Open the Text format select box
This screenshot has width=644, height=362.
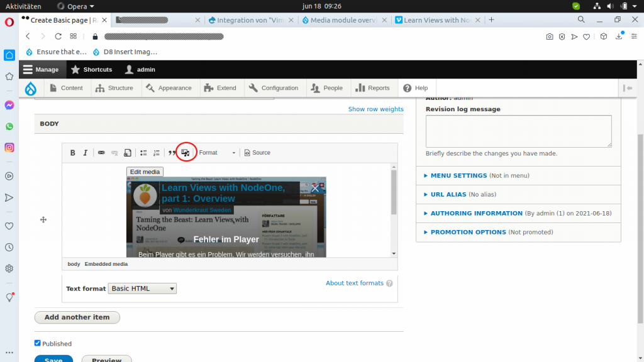pyautogui.click(x=142, y=288)
